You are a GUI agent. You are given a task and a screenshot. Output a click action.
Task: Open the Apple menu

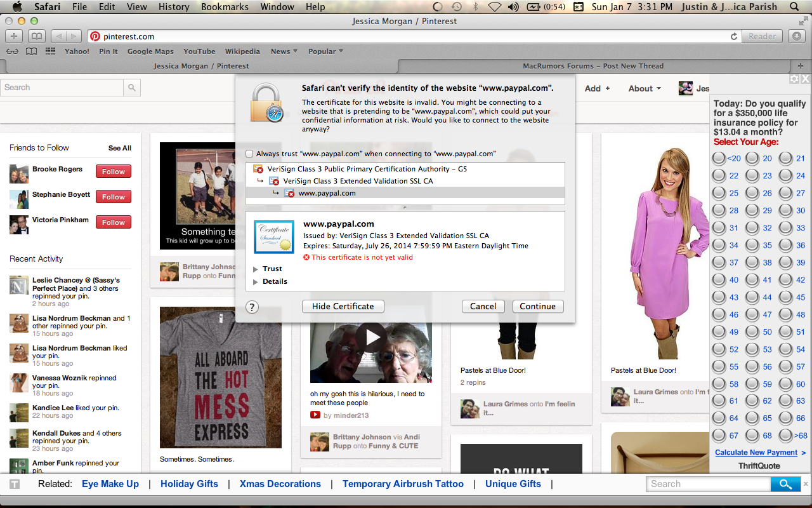click(x=17, y=7)
